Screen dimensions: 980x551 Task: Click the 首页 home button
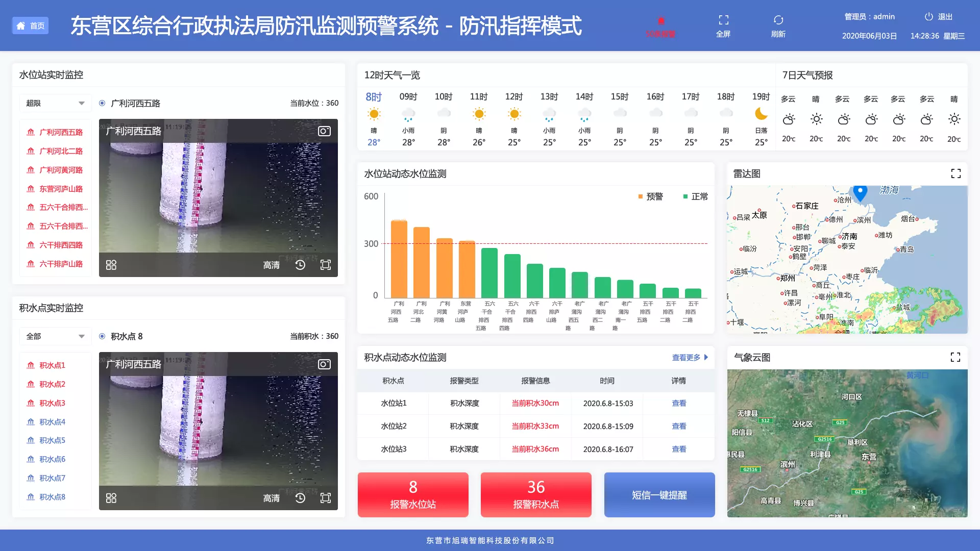click(31, 26)
